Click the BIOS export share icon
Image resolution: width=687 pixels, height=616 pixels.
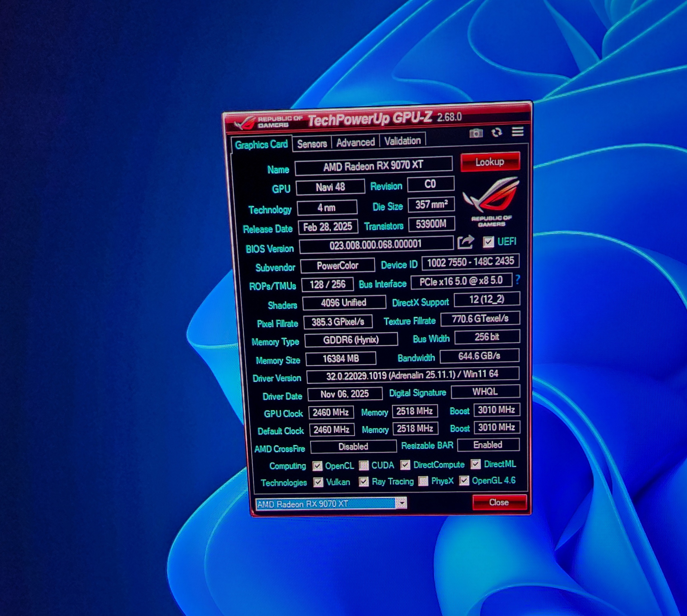[466, 242]
